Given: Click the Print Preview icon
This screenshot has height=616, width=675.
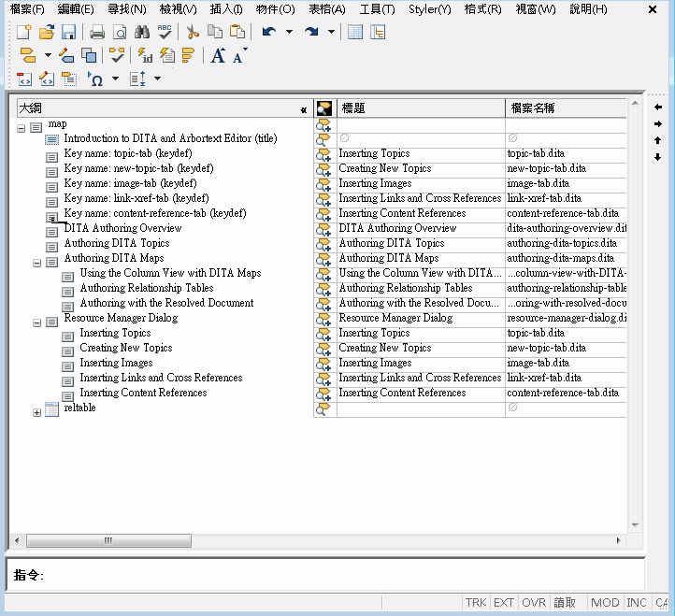Looking at the screenshot, I should tap(120, 32).
